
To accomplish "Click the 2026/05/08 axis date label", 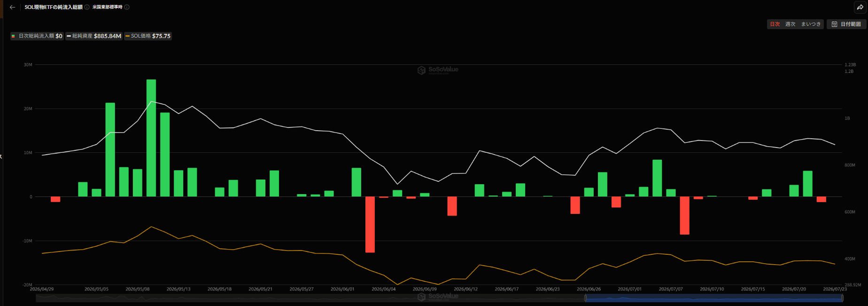I will coord(138,289).
